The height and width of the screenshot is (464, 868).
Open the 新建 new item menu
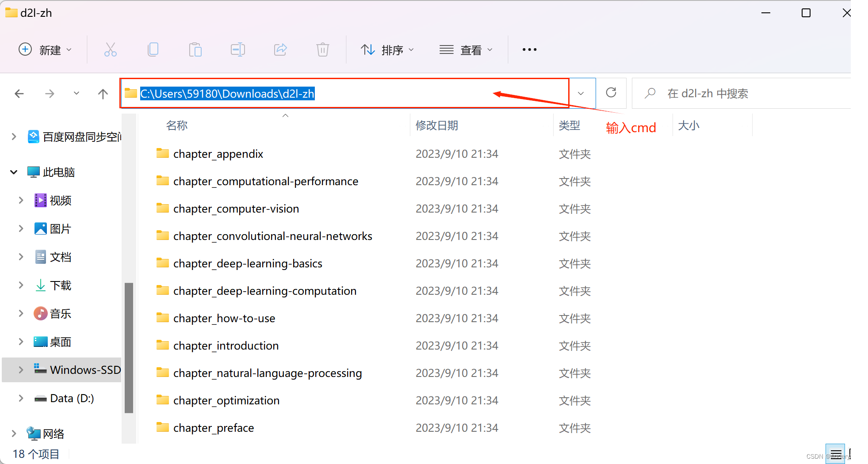(x=45, y=49)
